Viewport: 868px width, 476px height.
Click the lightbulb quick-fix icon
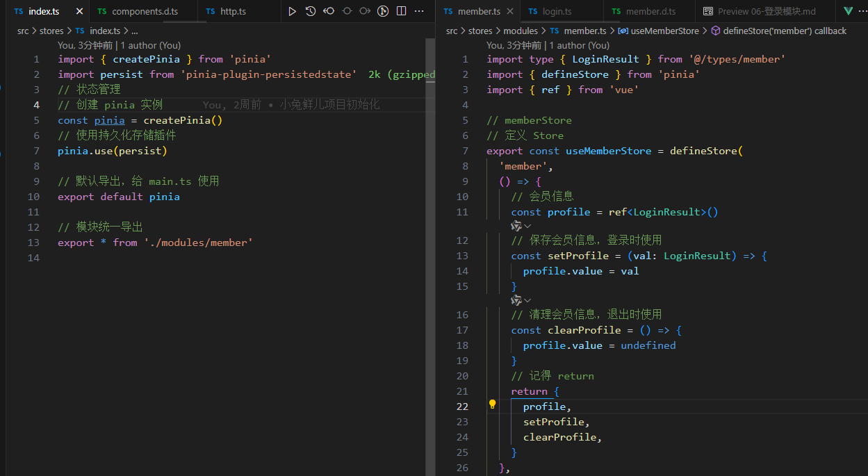[x=492, y=404]
